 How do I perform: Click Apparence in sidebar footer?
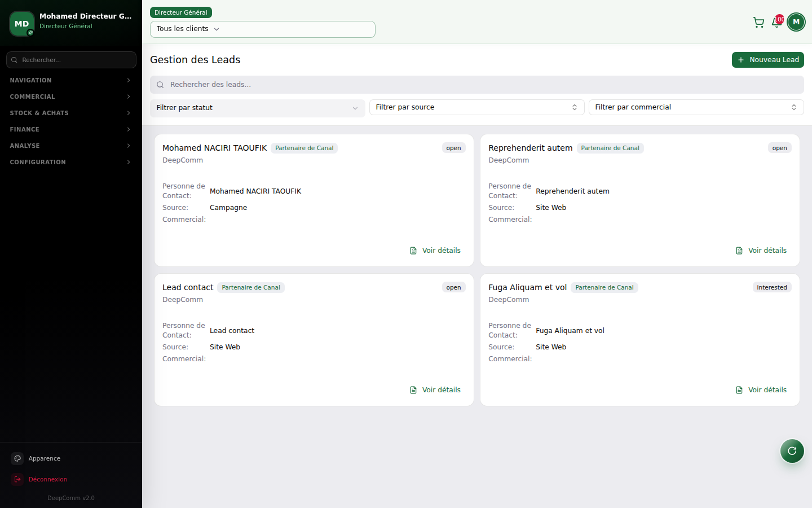pyautogui.click(x=71, y=458)
